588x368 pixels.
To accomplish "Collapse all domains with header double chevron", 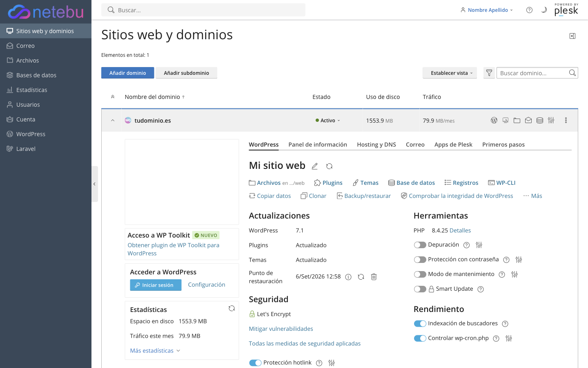I will (113, 97).
